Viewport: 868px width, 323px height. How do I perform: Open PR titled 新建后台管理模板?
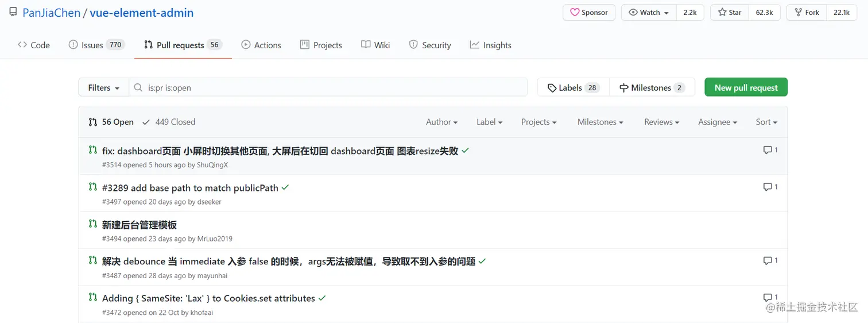click(139, 225)
